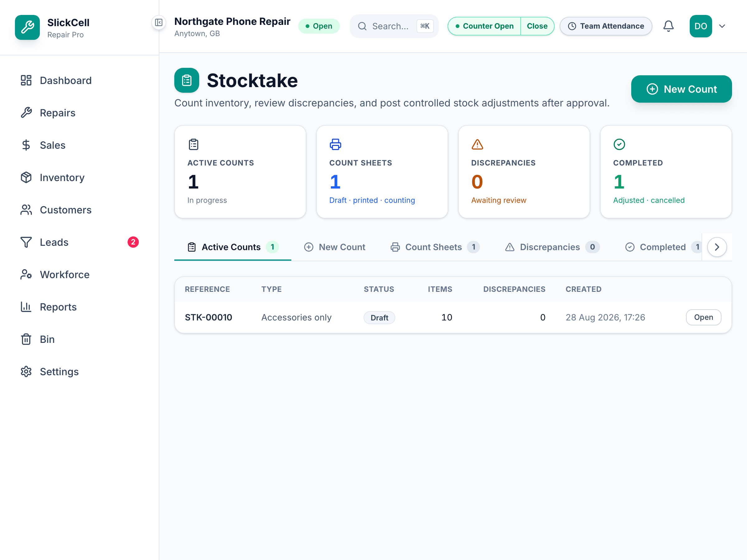Go to Repairs in the sidebar
747x560 pixels.
79,113
